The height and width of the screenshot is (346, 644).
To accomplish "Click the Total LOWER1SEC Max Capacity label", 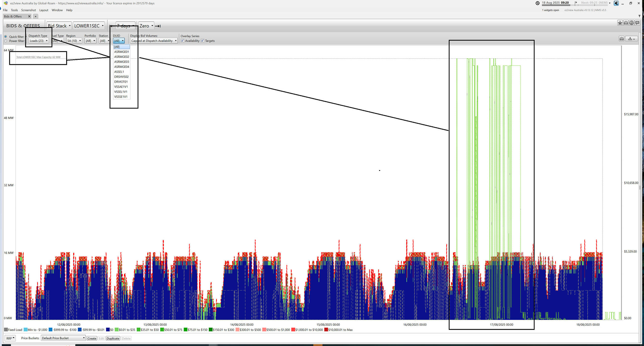I will pos(38,57).
